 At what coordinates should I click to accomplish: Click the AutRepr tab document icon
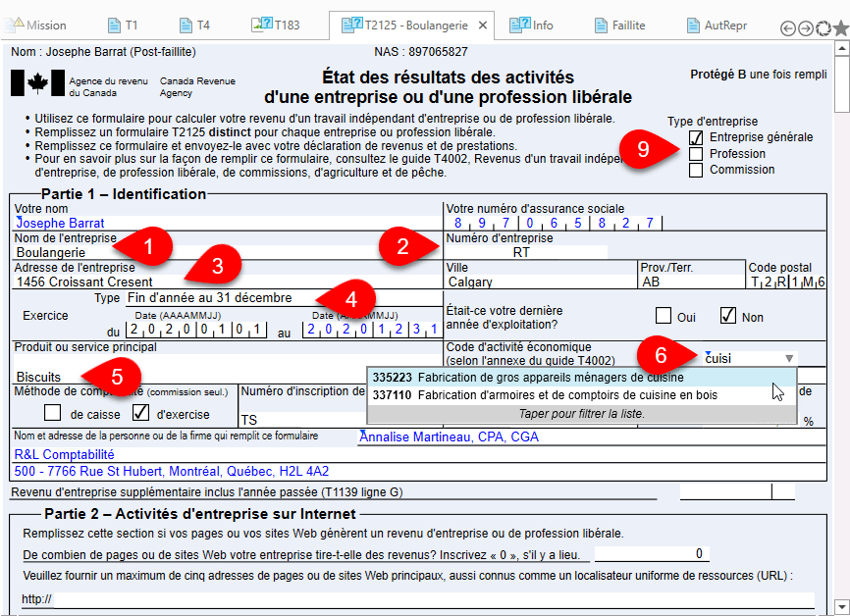(693, 26)
